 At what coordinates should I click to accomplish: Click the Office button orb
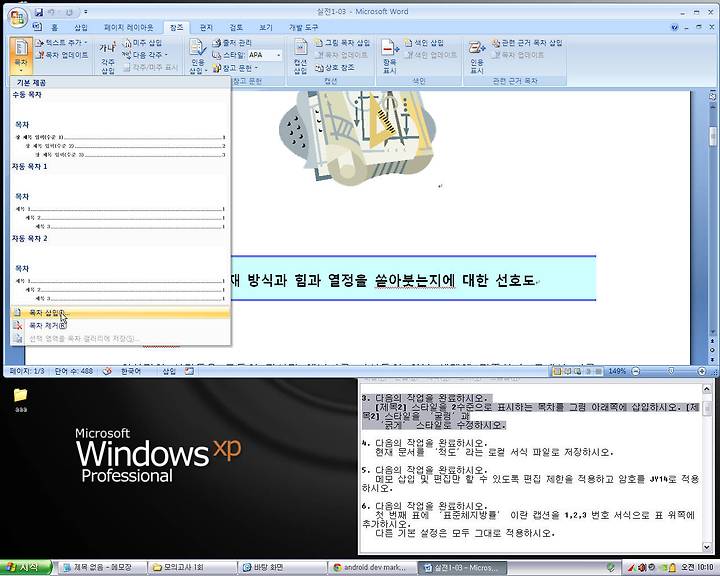coord(17,17)
